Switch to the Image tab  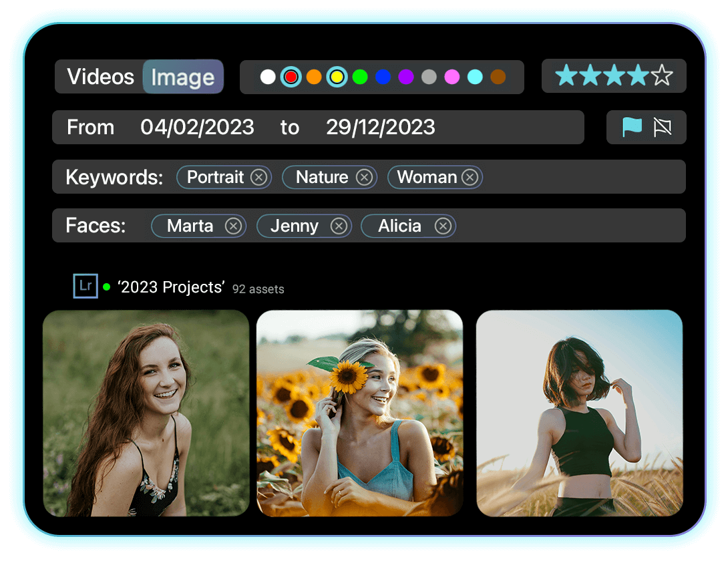point(182,77)
